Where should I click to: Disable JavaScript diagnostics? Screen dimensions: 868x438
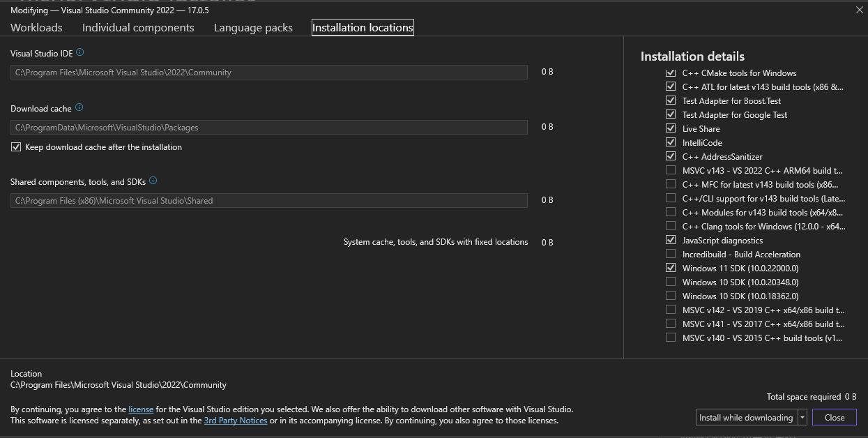(x=671, y=240)
